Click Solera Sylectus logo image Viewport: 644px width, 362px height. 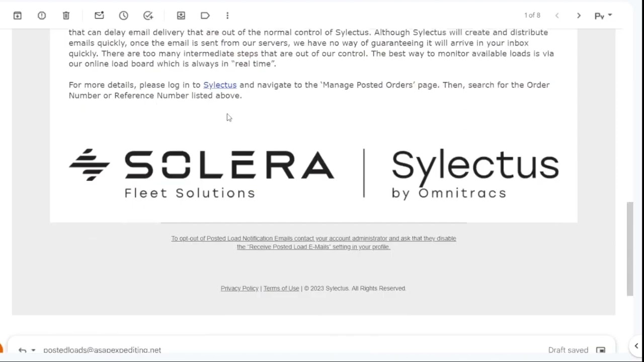(x=314, y=173)
